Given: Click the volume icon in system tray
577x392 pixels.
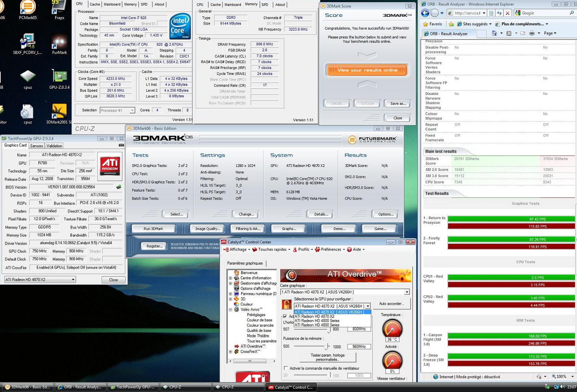Looking at the screenshot, I should click(x=562, y=387).
